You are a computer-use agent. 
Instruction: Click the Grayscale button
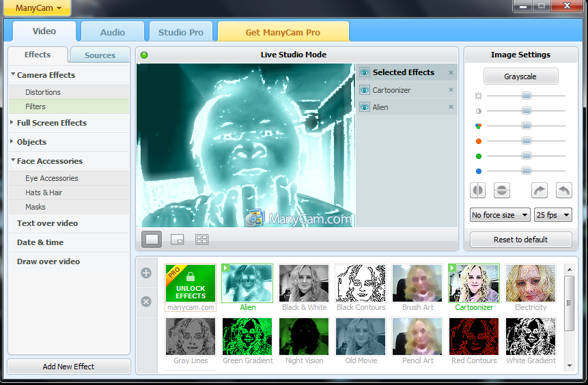[520, 76]
